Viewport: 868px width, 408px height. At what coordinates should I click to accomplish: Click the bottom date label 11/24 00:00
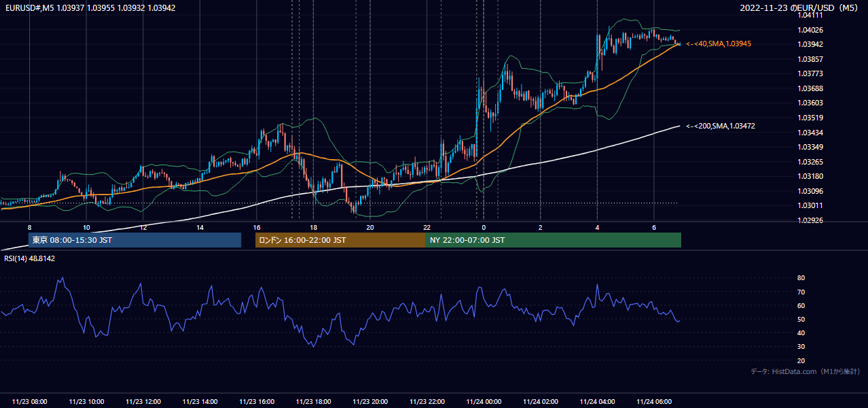[484, 402]
